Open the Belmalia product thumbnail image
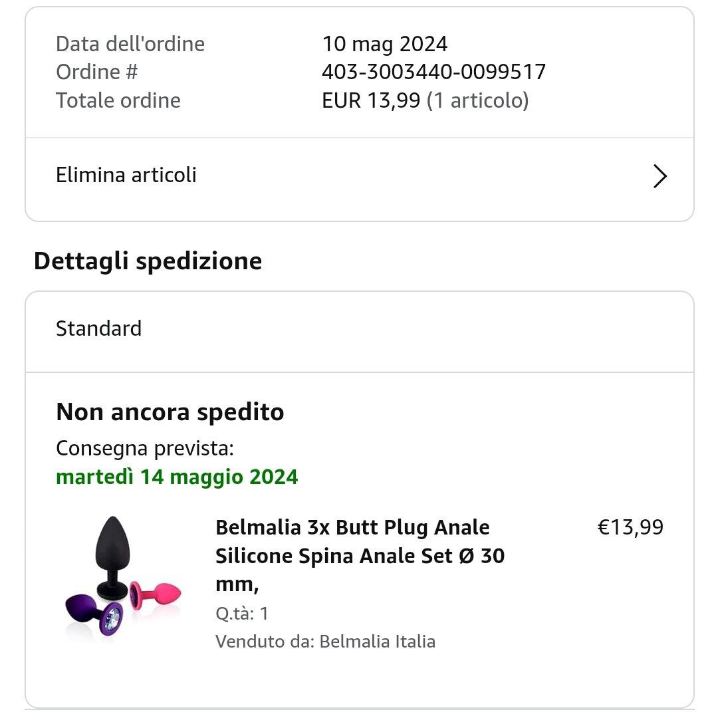 [x=124, y=577]
